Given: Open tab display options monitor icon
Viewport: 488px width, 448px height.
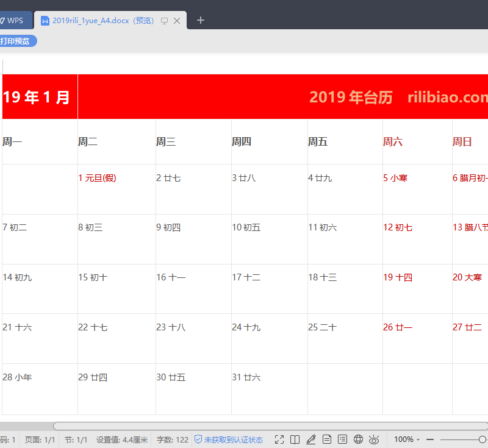Looking at the screenshot, I should pyautogui.click(x=164, y=21).
